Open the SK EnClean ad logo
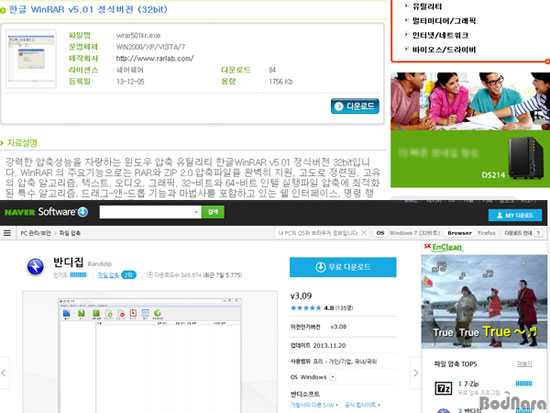This screenshot has width=550, height=413. point(443,247)
